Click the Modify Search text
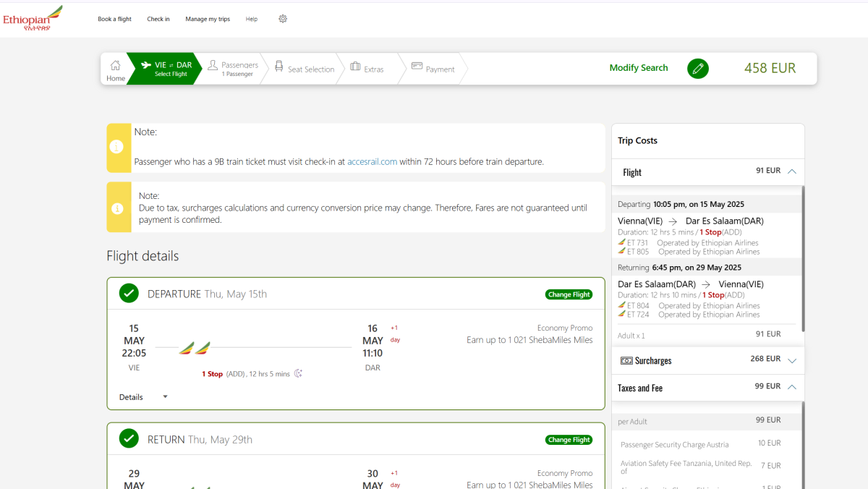 click(x=639, y=68)
